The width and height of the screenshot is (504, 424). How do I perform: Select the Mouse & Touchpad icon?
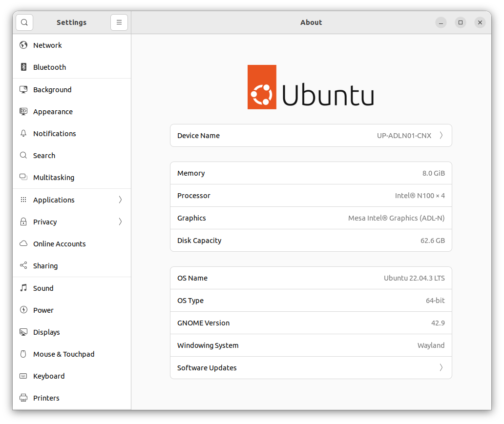click(x=23, y=354)
